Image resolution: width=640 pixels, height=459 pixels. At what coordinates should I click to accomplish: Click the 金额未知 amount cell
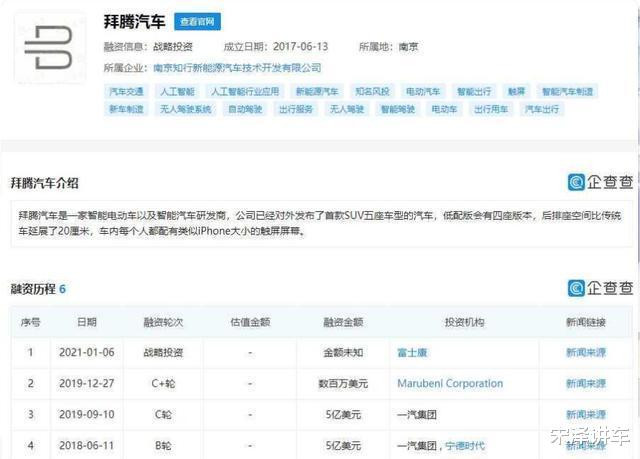[x=343, y=353]
